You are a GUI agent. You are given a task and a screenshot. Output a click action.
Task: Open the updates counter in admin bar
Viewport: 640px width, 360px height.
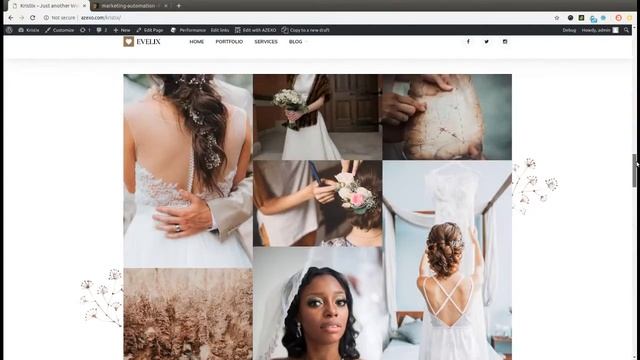pos(85,30)
